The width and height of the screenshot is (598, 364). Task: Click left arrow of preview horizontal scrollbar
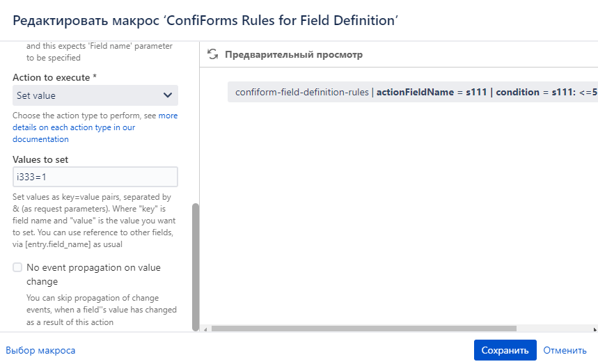tap(205, 329)
